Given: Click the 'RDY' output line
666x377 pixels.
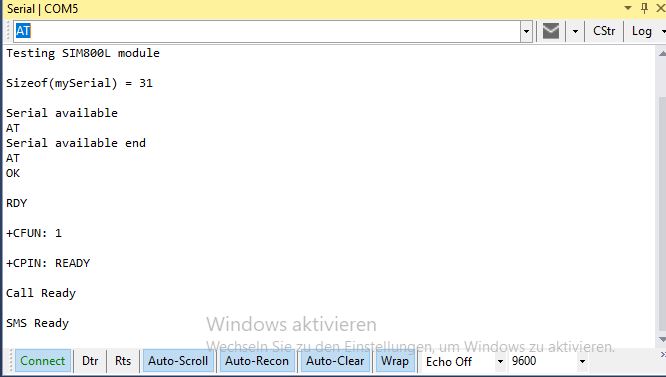Looking at the screenshot, I should [x=17, y=203].
